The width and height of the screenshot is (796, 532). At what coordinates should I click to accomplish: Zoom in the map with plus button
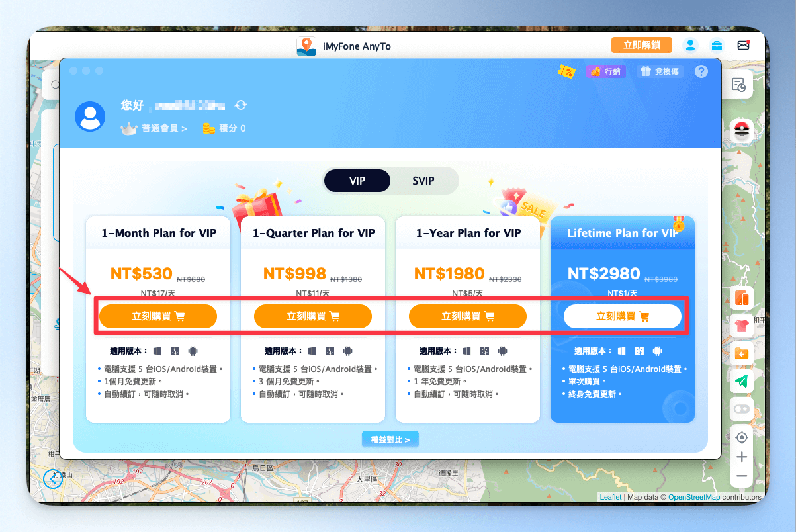(x=742, y=457)
